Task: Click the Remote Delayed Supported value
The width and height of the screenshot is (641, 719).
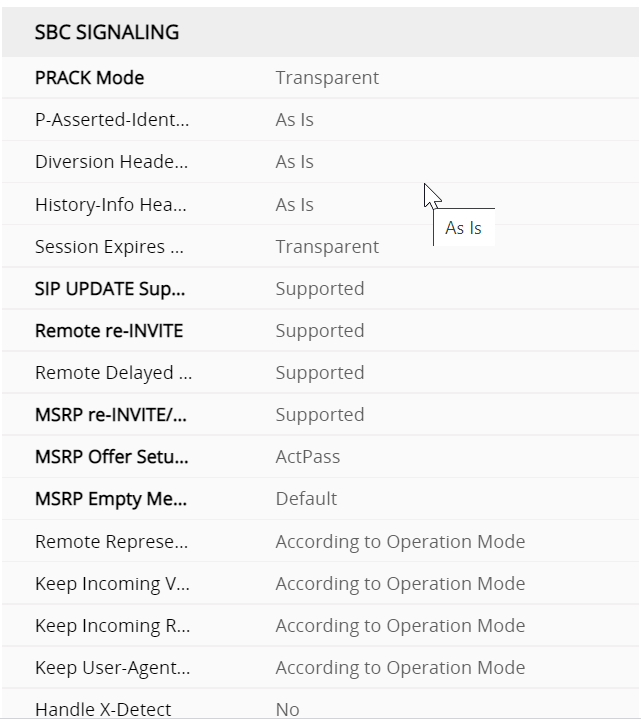Action: [320, 373]
